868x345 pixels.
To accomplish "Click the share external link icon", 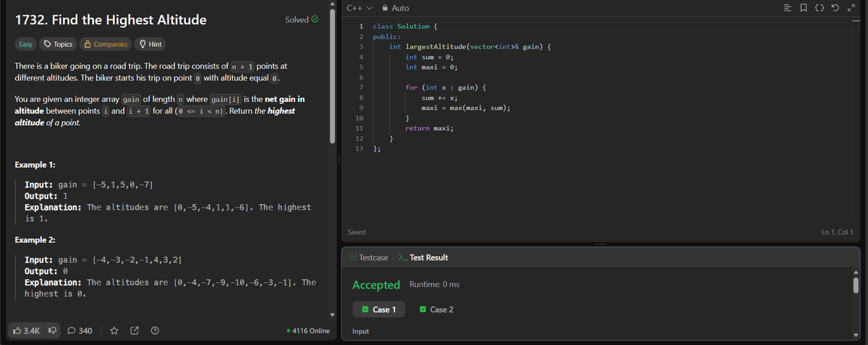I will coord(135,331).
